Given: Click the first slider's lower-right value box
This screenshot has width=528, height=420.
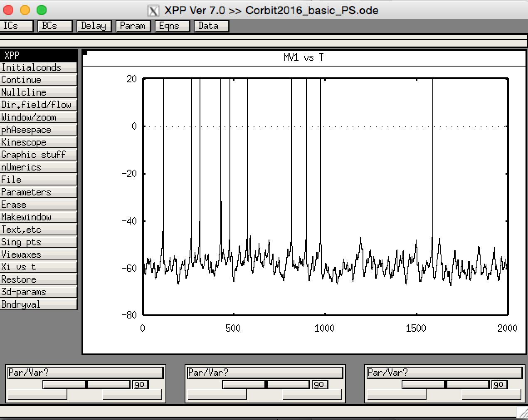Looking at the screenshot, I should [x=132, y=395].
